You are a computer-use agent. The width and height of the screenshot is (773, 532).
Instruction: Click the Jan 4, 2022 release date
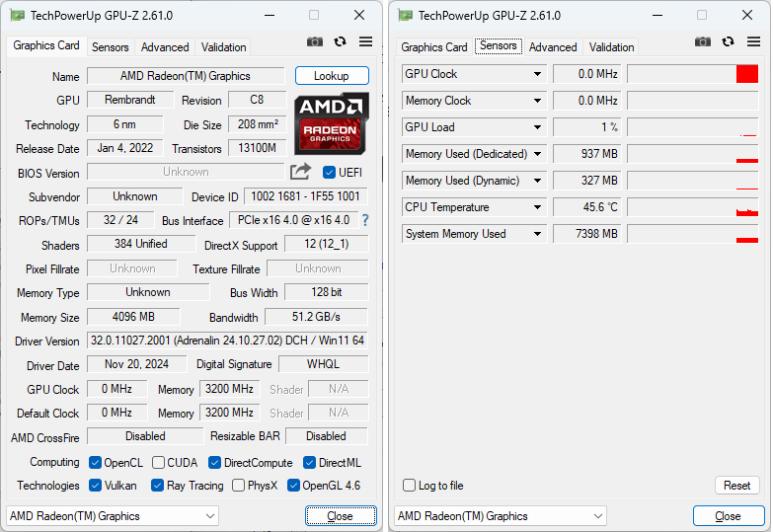(125, 148)
